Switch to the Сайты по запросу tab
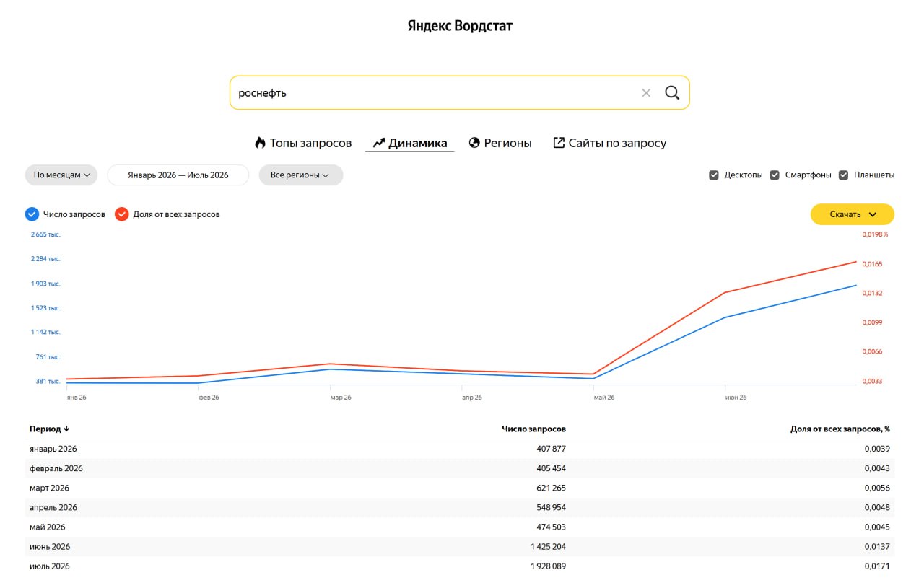Screen dimensions: 924x588 pos(610,143)
